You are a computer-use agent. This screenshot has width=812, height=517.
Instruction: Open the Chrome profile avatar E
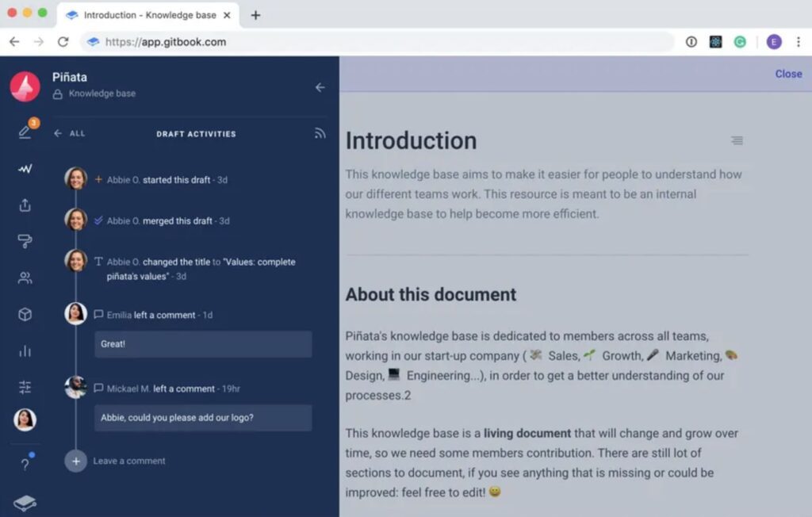774,42
